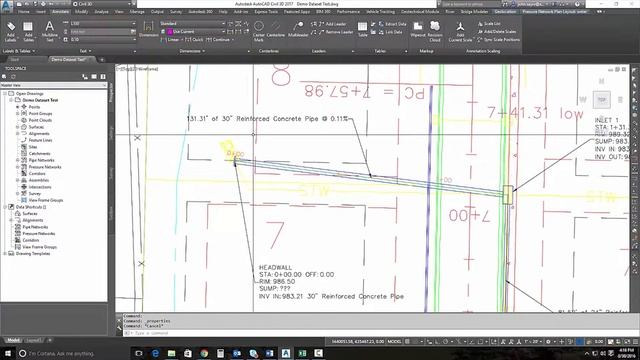
Task: Click the new drawing tab plus button
Action: (x=102, y=60)
